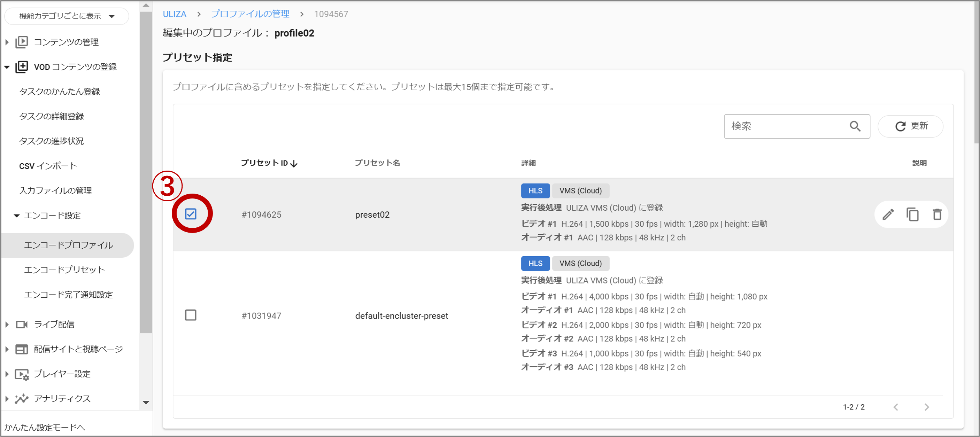Viewport: 980px width, 437px height.
Task: Check the default-encluster-preset checkbox
Action: pyautogui.click(x=191, y=315)
